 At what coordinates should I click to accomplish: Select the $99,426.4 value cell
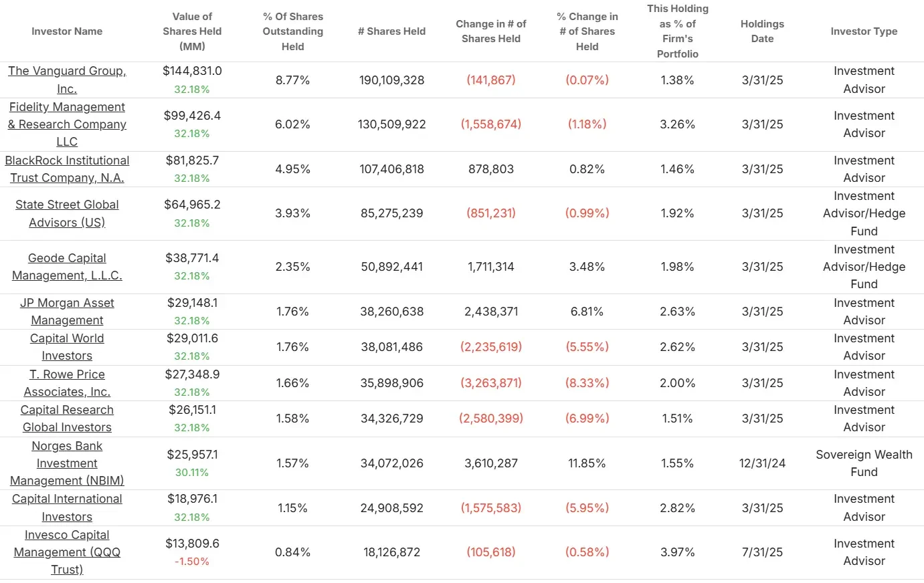coord(192,116)
